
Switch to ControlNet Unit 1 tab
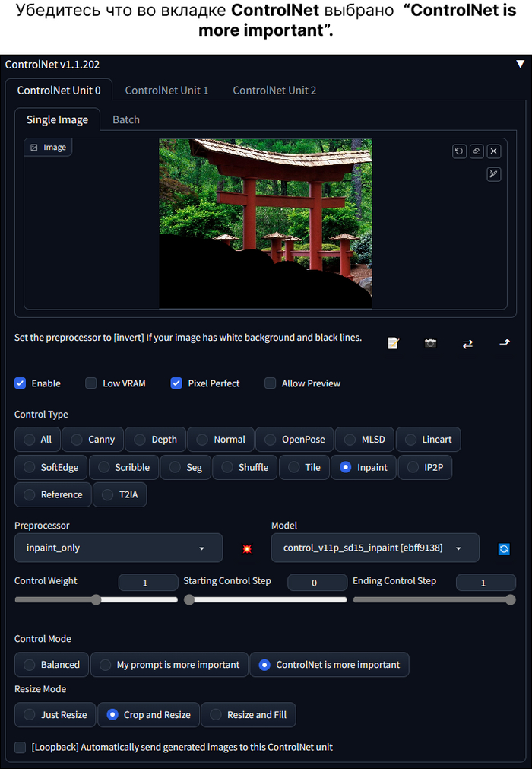click(166, 90)
